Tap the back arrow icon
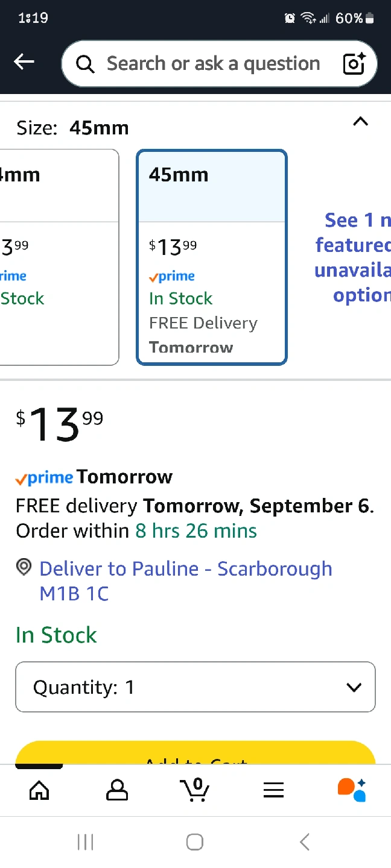 pos(24,61)
